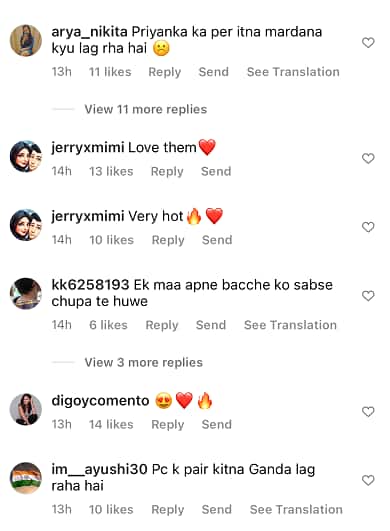View the 14 likes on digoycomento's comment
Image resolution: width=390 pixels, height=531 pixels.
coord(111,424)
